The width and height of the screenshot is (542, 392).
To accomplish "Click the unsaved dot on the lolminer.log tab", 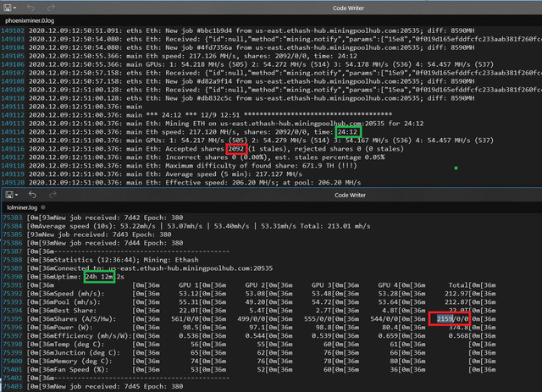I will click(x=43, y=207).
